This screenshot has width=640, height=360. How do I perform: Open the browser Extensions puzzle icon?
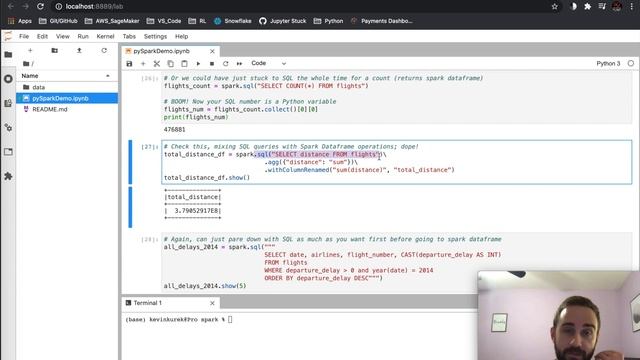point(588,7)
